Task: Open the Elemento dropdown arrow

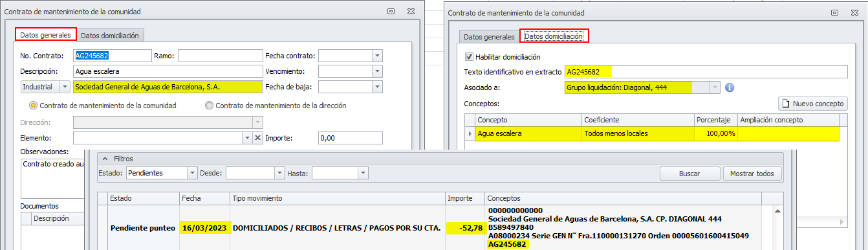Action: coord(246,138)
